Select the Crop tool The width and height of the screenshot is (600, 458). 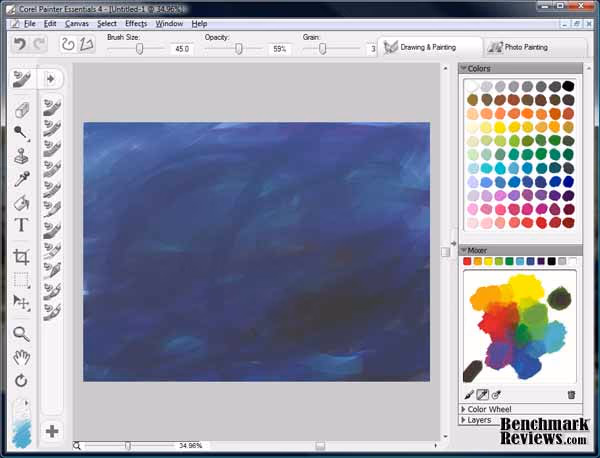21,257
